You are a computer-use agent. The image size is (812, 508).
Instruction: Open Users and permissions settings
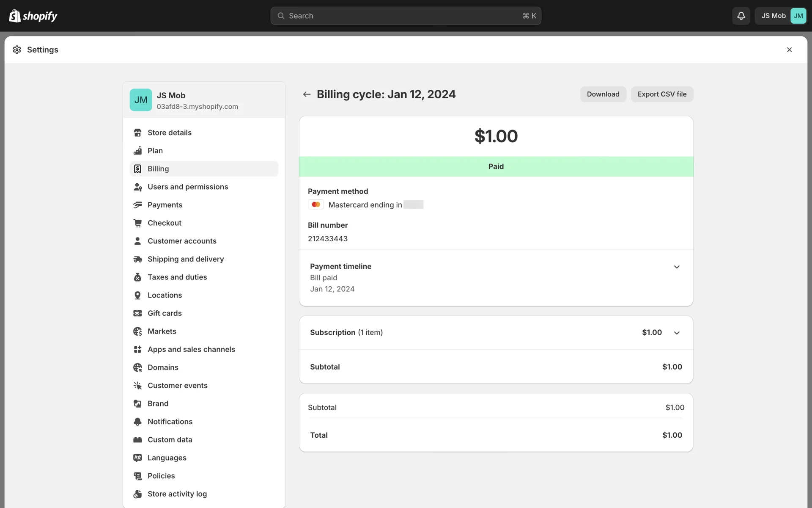(x=188, y=187)
